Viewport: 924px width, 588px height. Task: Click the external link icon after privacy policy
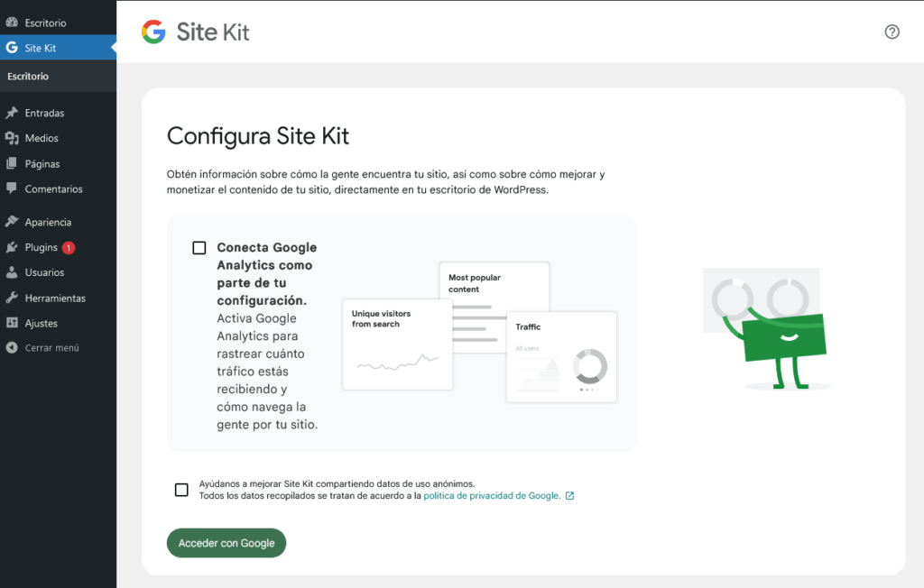pos(570,496)
